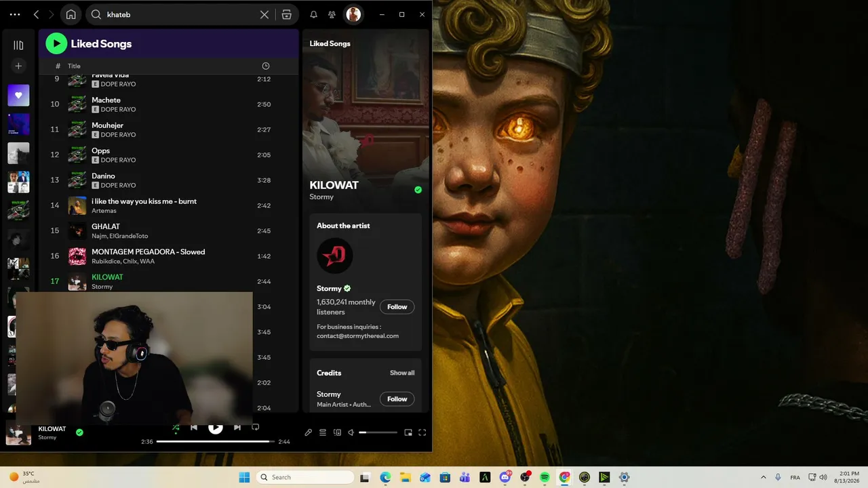Sort songs by duration clock icon
The height and width of the screenshot is (488, 868).
[266, 66]
